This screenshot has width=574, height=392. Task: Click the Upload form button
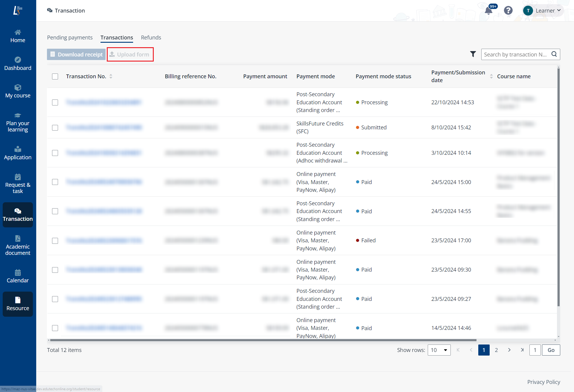coord(130,54)
